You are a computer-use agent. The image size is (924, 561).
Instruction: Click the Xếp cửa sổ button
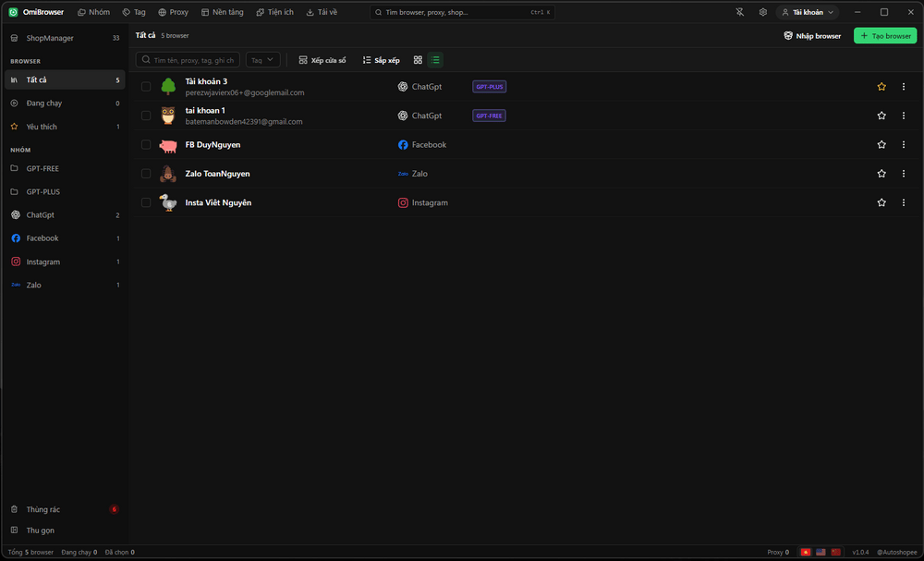coord(322,60)
